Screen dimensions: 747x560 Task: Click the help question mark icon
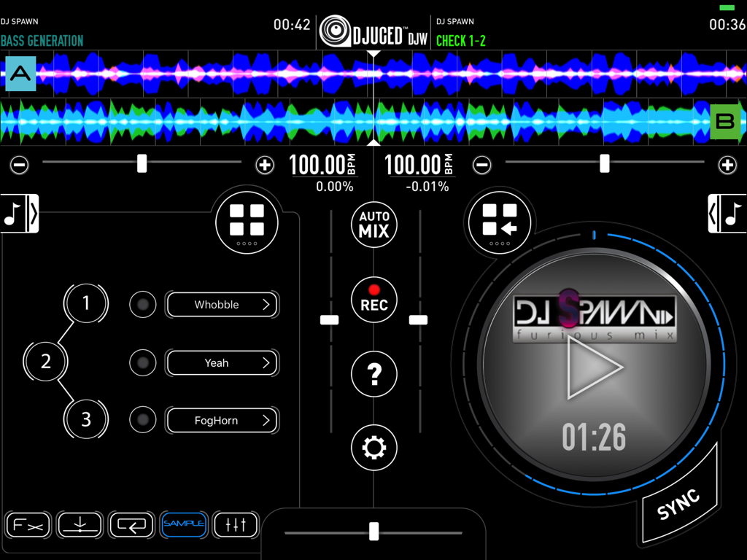pos(373,373)
